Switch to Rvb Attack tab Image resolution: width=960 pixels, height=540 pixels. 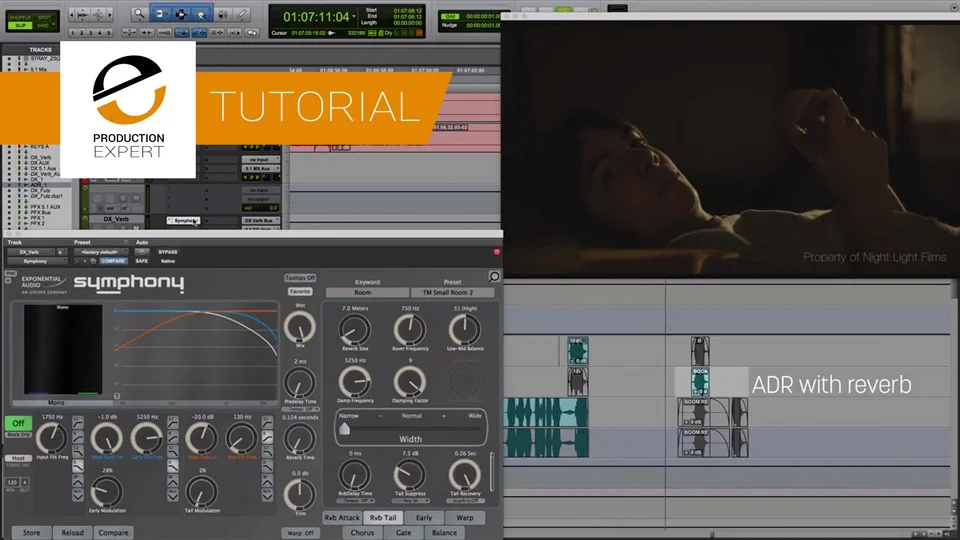tap(342, 518)
